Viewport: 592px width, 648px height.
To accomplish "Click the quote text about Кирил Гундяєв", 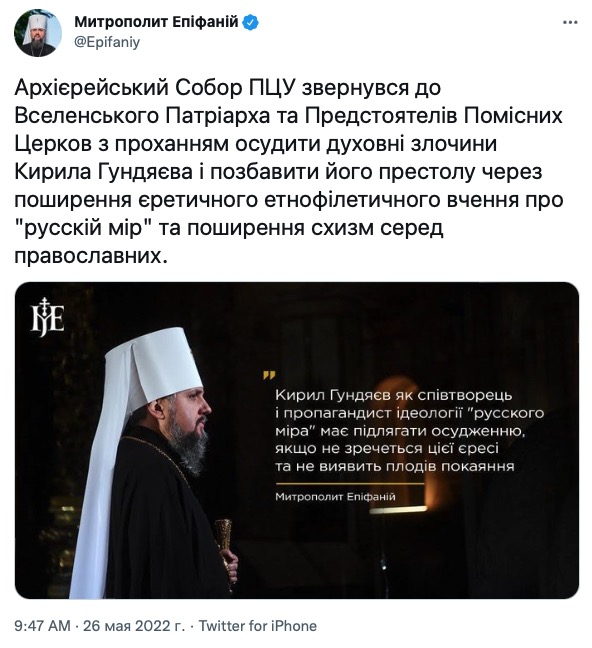I will (x=409, y=431).
